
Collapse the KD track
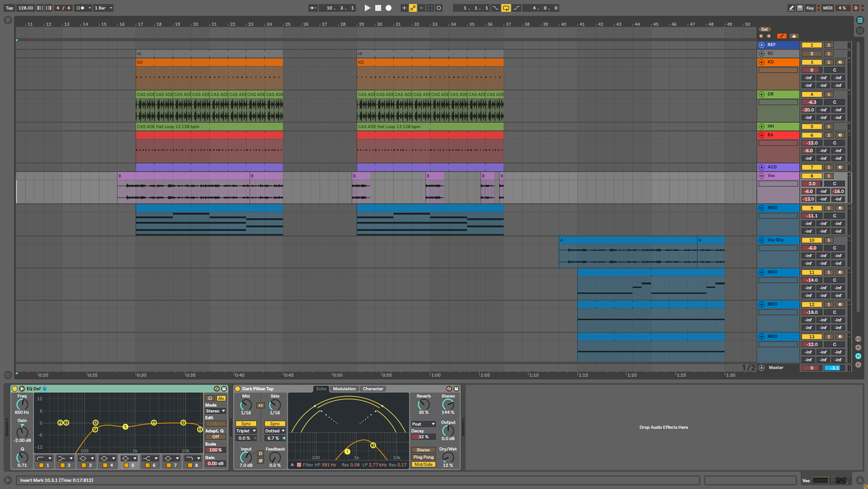761,62
